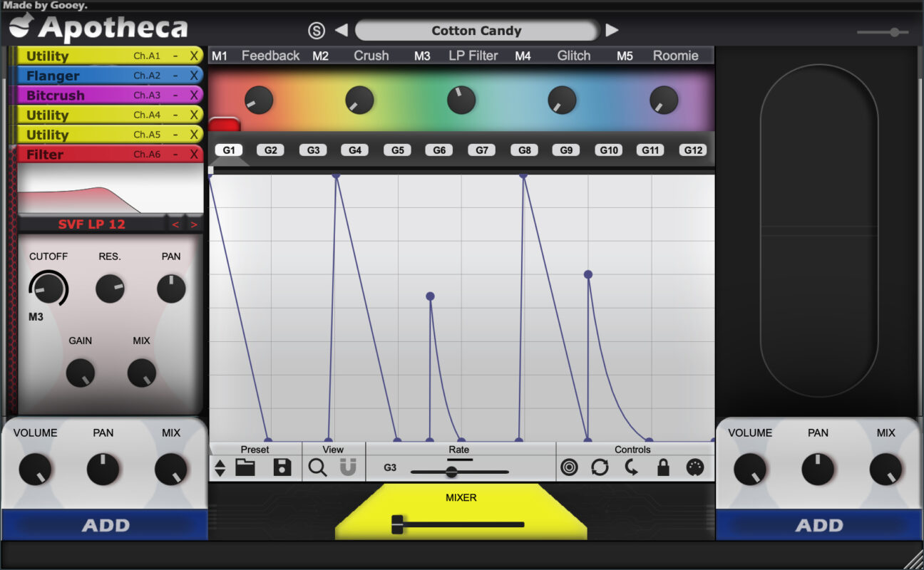Select the G10 graph tab

608,150
